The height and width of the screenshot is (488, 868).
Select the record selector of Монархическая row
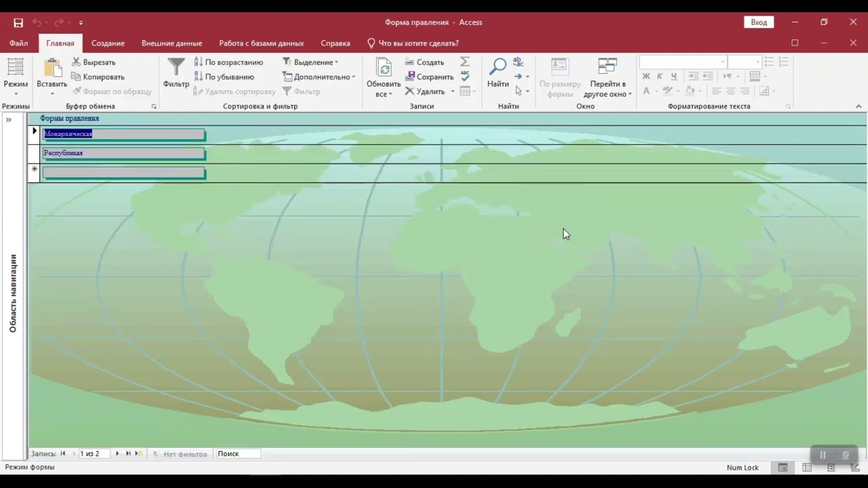coord(35,134)
